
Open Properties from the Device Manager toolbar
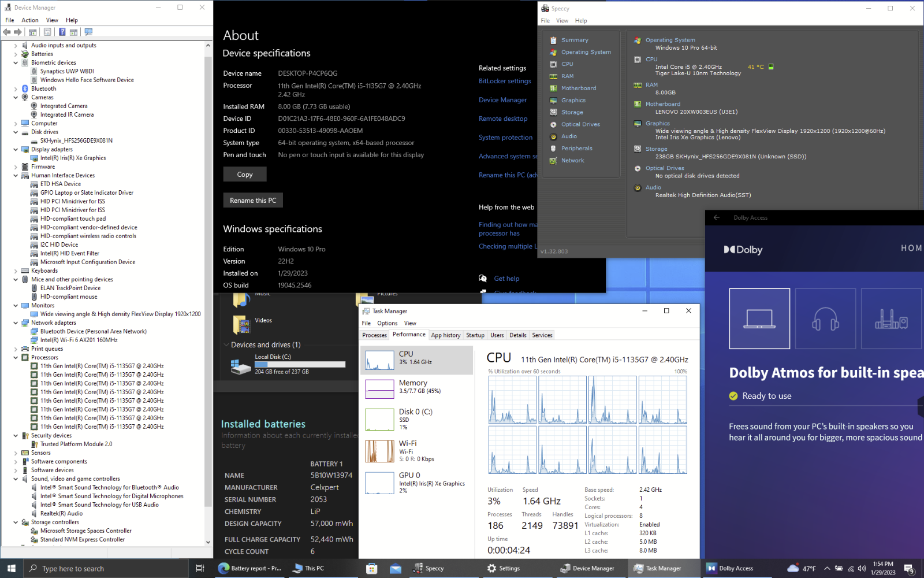(47, 32)
